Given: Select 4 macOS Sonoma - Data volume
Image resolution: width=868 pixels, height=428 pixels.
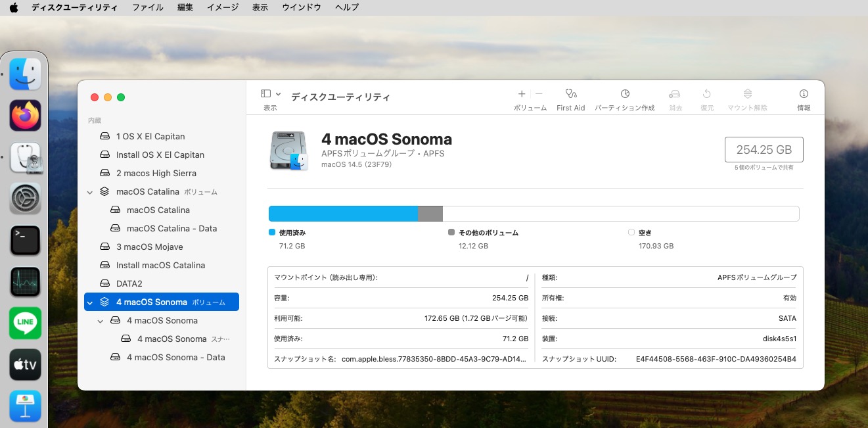Looking at the screenshot, I should (x=175, y=357).
